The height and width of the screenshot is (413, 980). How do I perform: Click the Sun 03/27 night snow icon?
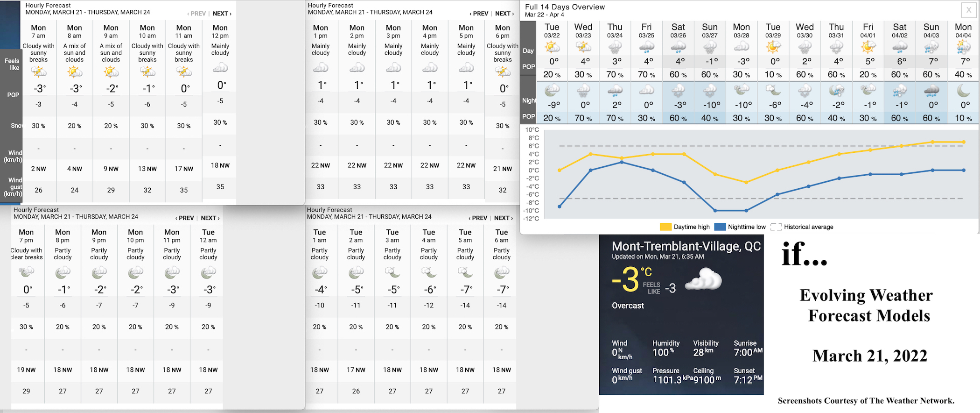(x=710, y=90)
